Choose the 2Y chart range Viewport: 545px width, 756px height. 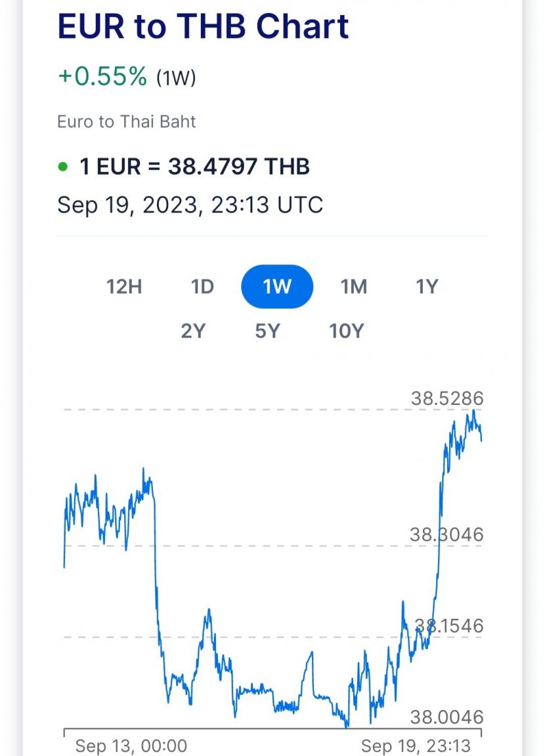194,331
